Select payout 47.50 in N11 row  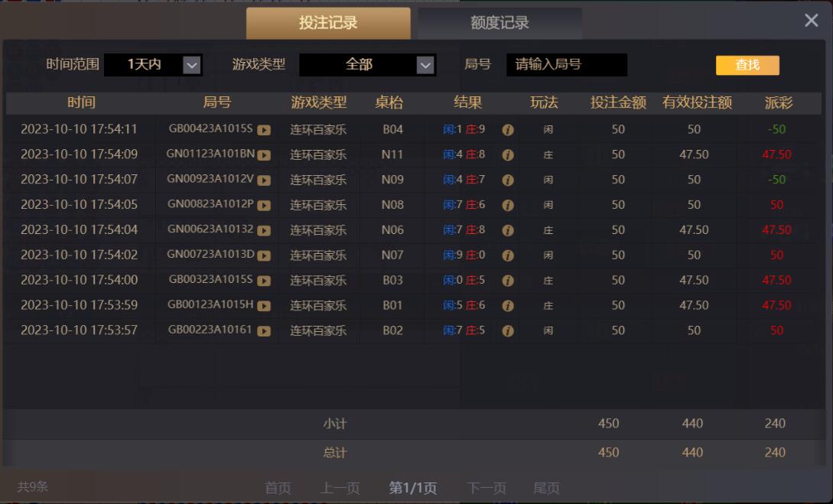point(776,154)
